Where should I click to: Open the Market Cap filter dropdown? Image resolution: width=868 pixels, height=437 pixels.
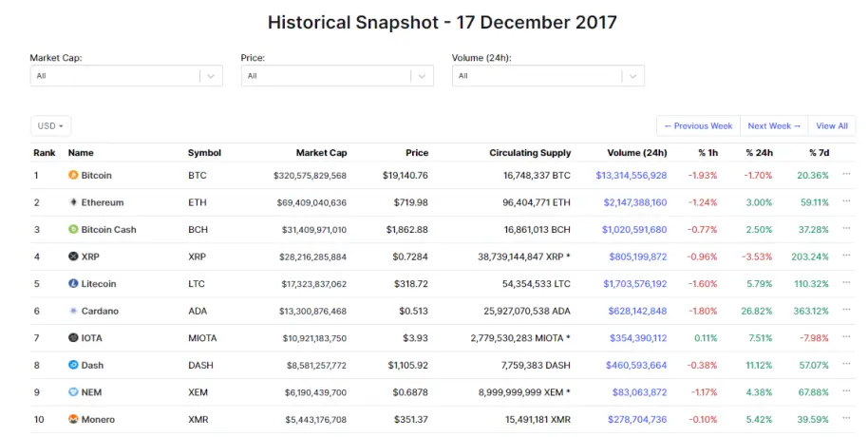[126, 76]
